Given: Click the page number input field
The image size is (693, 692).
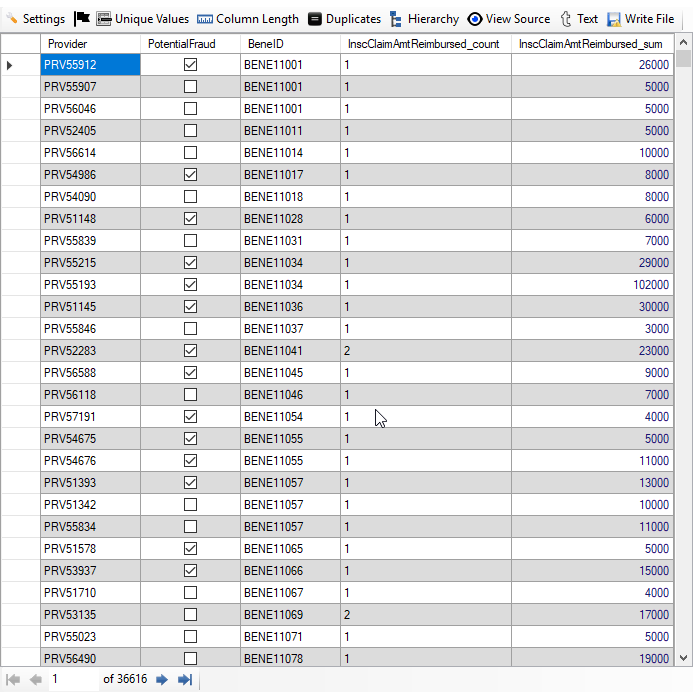Looking at the screenshot, I should coord(72,680).
